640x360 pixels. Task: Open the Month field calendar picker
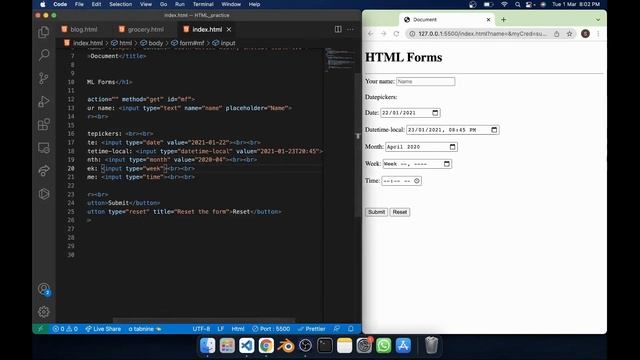click(452, 147)
